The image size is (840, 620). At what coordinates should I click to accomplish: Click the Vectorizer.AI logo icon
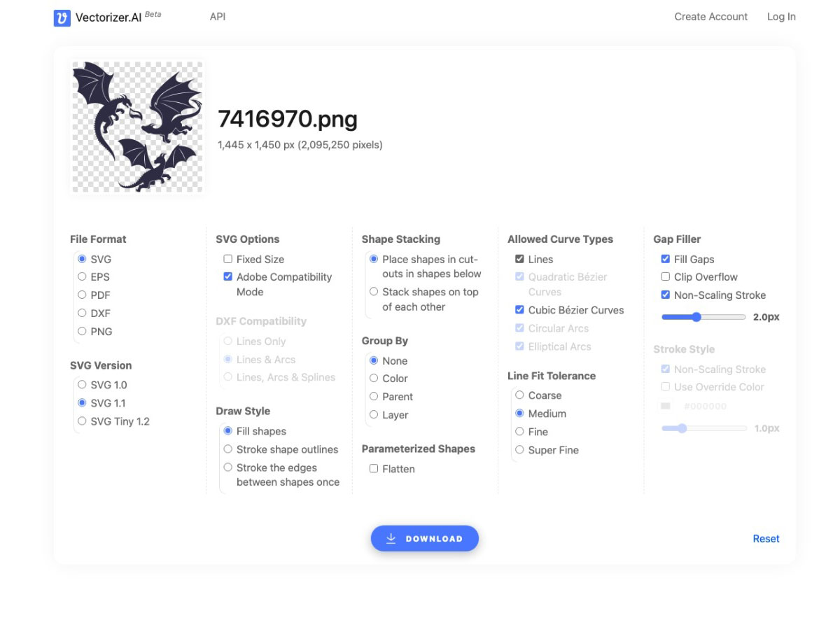[62, 17]
